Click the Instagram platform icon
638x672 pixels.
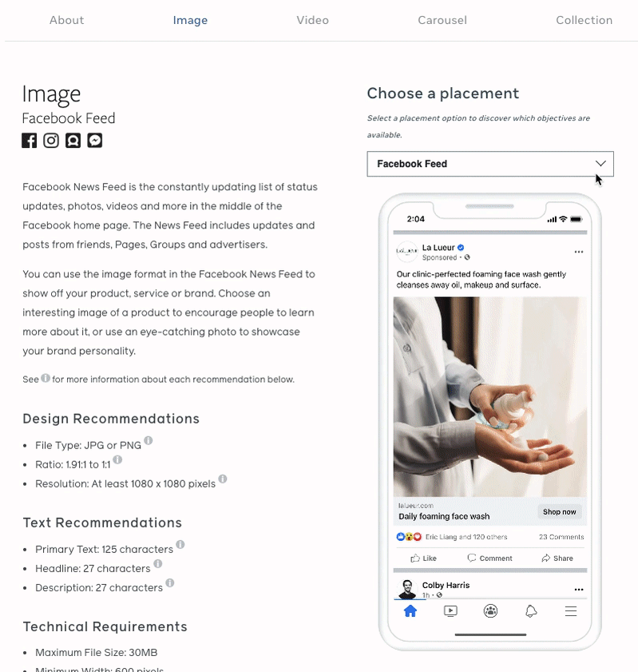tap(51, 141)
